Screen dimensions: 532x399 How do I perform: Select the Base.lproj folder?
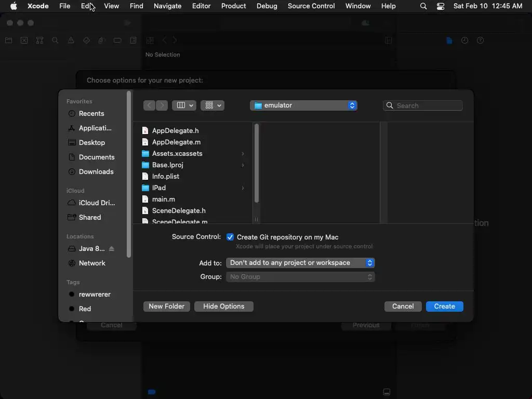tap(168, 165)
